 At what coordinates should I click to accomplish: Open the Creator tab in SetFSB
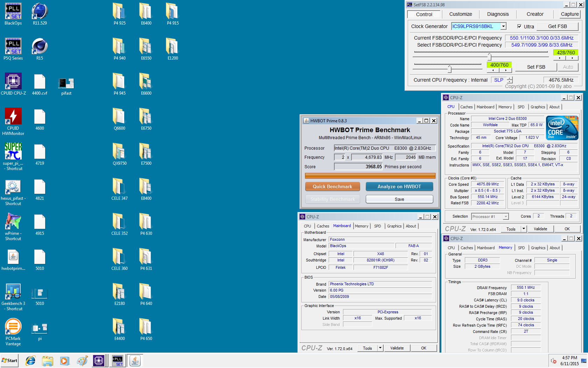click(535, 14)
